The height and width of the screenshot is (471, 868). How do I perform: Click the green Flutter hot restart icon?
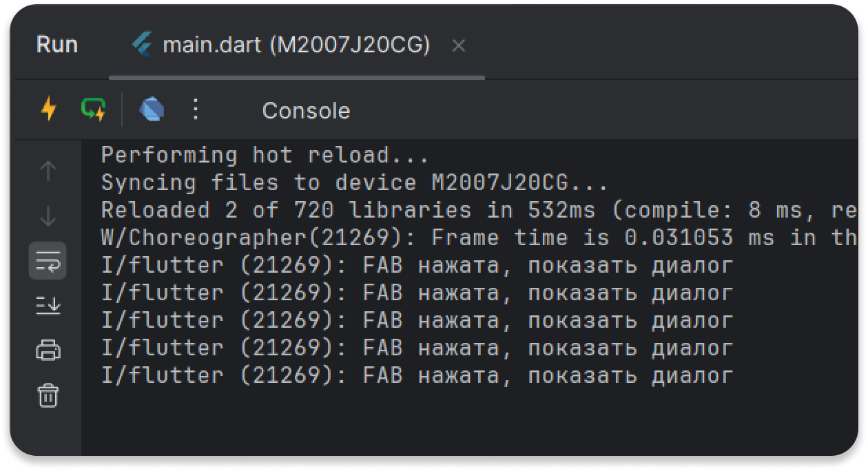coord(93,109)
